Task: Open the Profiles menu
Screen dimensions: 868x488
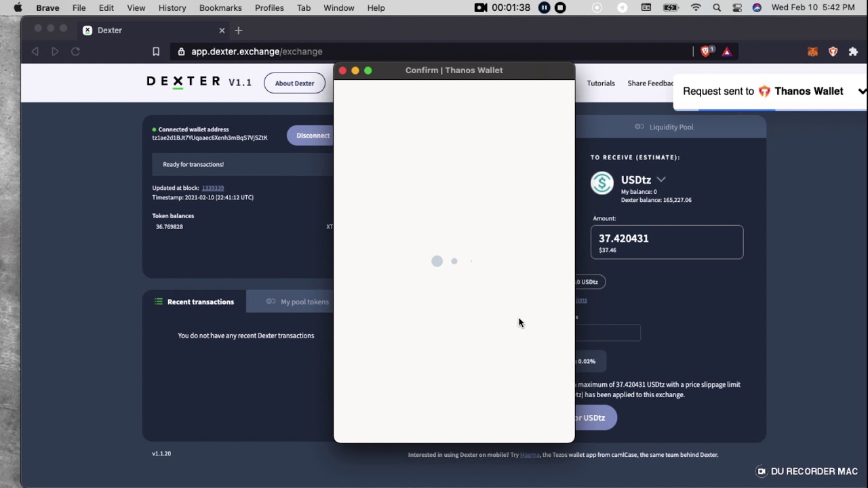Action: pyautogui.click(x=269, y=7)
